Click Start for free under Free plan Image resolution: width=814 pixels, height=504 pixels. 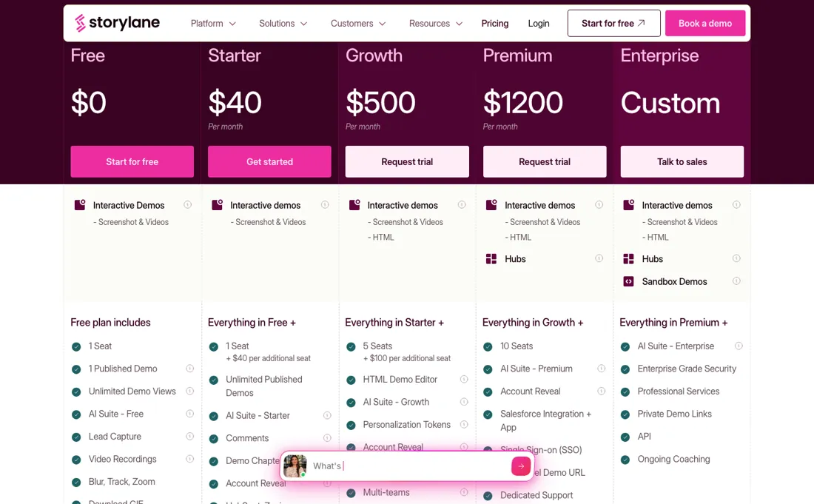[132, 161]
